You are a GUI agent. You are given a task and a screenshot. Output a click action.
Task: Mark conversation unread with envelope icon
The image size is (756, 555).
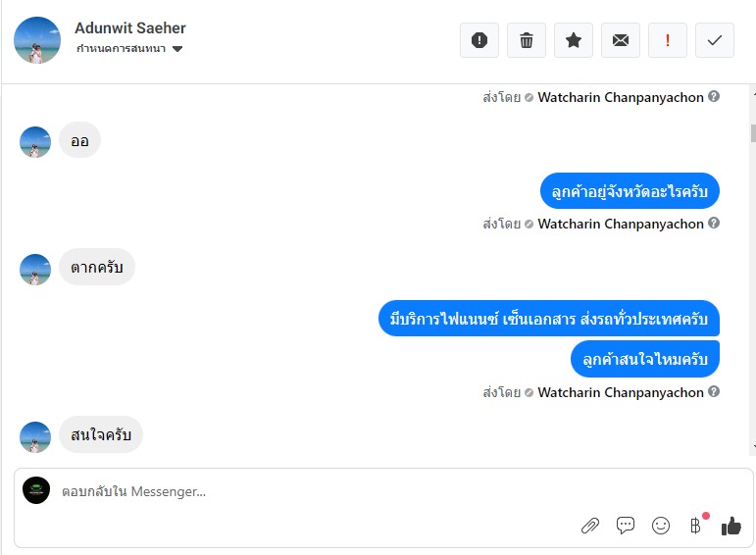(621, 40)
